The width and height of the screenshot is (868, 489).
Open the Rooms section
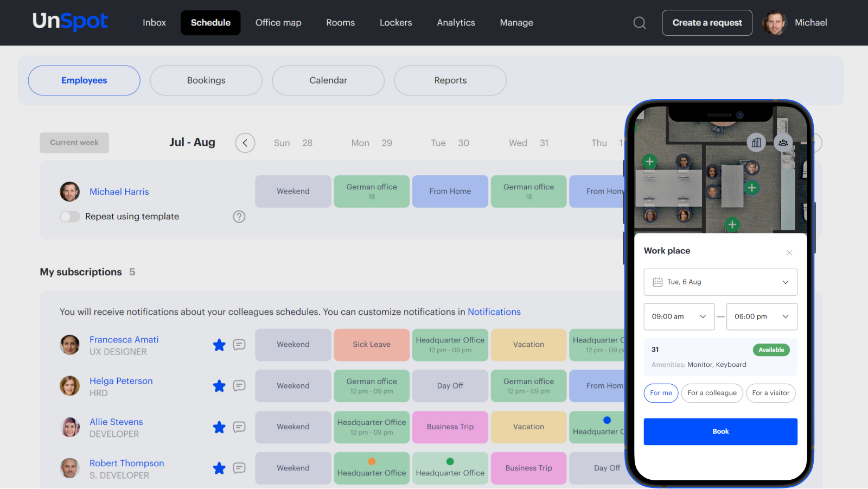340,23
